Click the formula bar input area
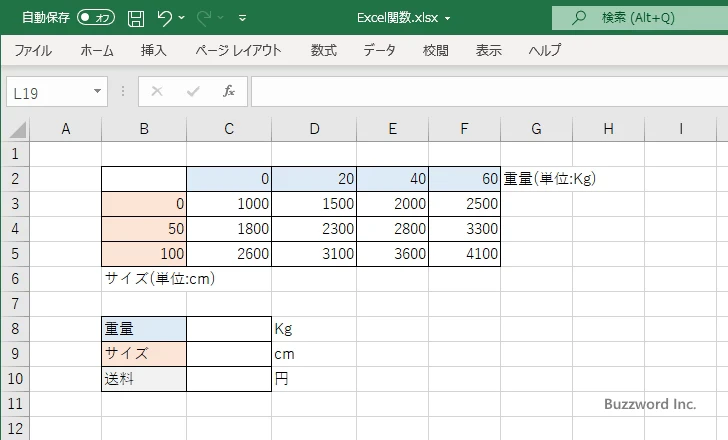 click(x=490, y=92)
